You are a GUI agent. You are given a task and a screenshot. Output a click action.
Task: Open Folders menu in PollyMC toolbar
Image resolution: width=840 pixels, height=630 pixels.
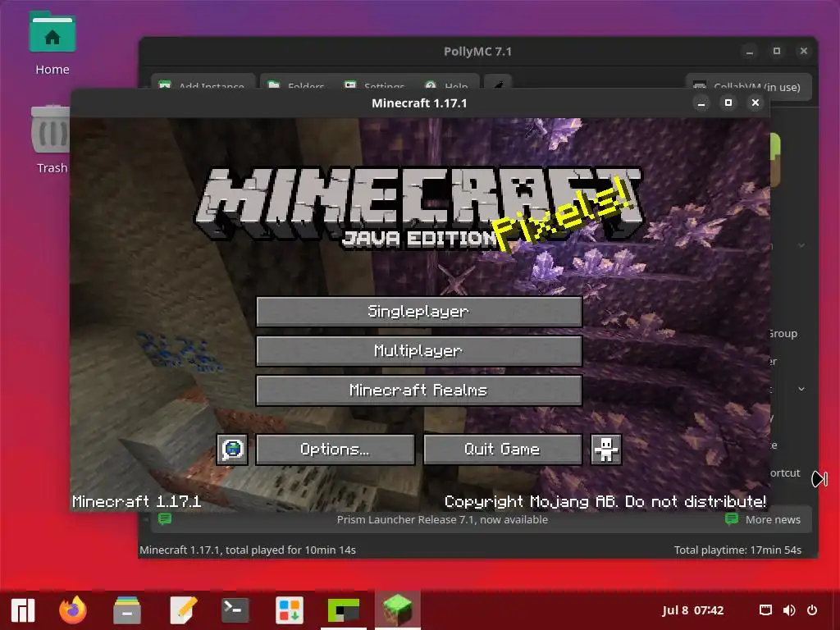(296, 85)
